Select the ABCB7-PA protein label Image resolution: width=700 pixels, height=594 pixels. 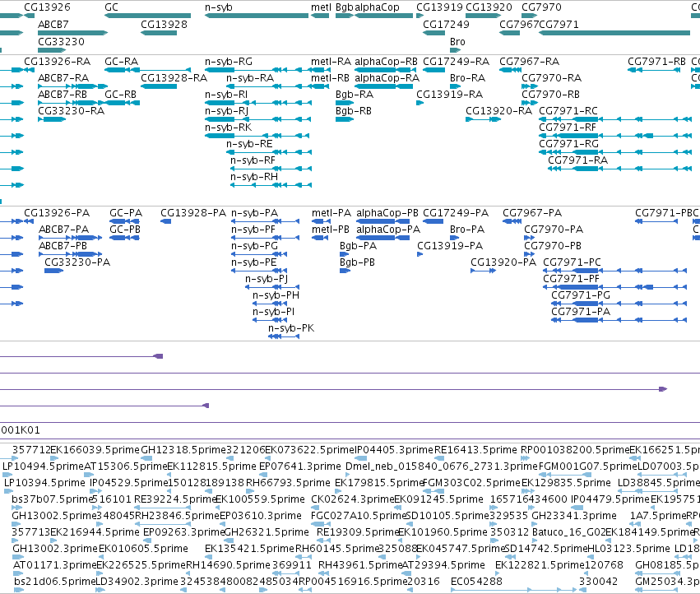point(64,229)
